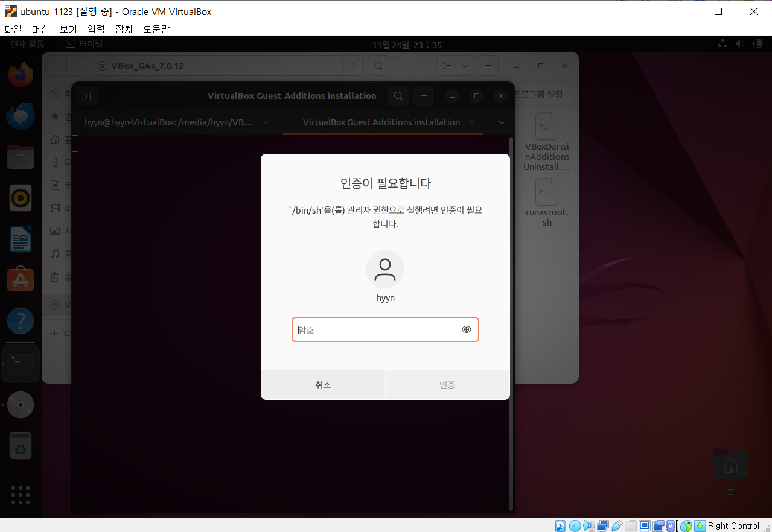Image resolution: width=772 pixels, height=532 pixels.
Task: Click hard disk activity status icon
Action: pyautogui.click(x=561, y=526)
